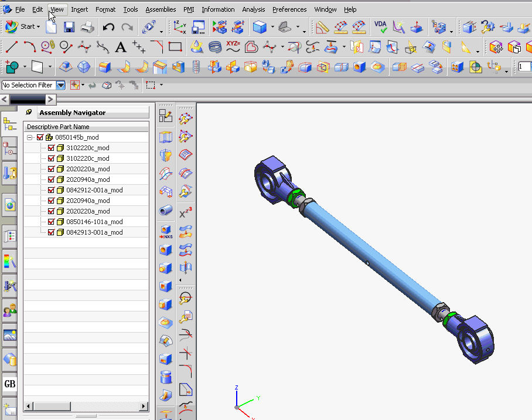Viewport: 532px width, 420px height.
Task: Collapse the 0850145b_mod tree node
Action: (30, 137)
